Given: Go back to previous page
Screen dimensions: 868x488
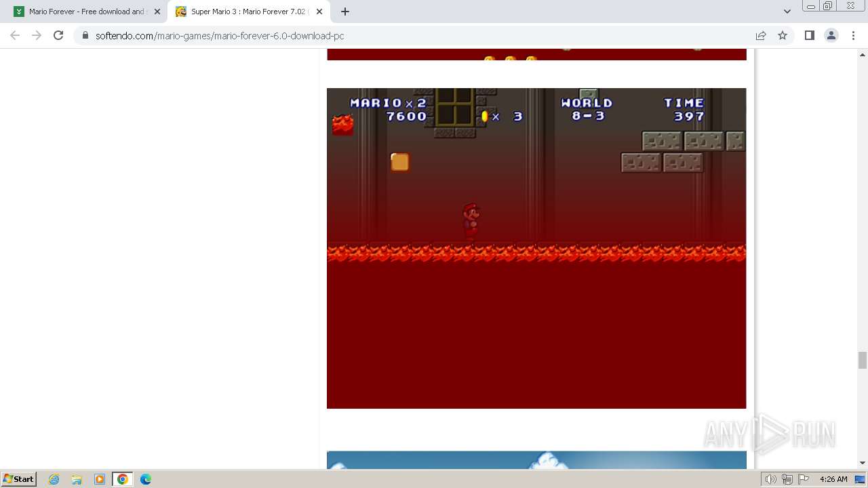Looking at the screenshot, I should [15, 35].
